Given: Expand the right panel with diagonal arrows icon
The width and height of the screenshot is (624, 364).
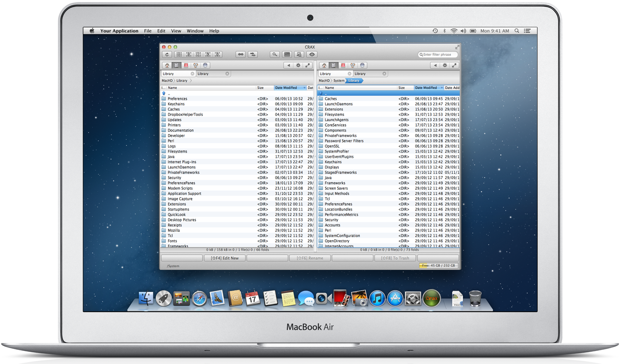Looking at the screenshot, I should point(454,65).
